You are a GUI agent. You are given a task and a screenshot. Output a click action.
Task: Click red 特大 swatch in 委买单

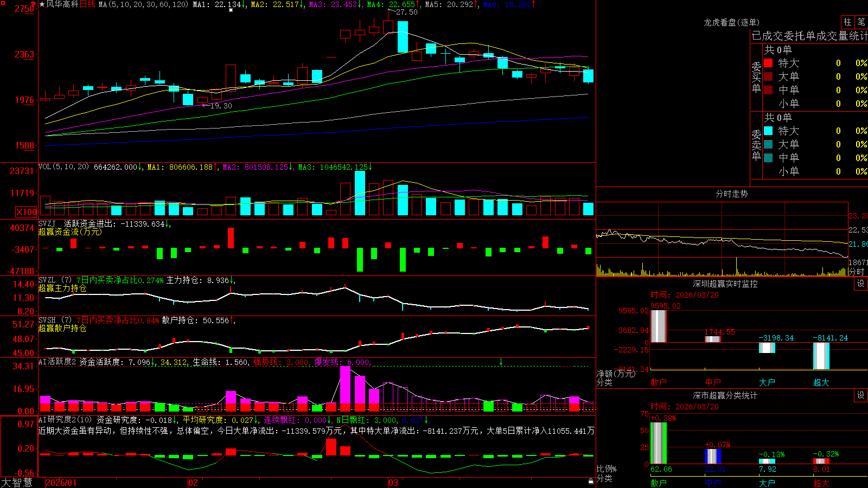(x=768, y=63)
